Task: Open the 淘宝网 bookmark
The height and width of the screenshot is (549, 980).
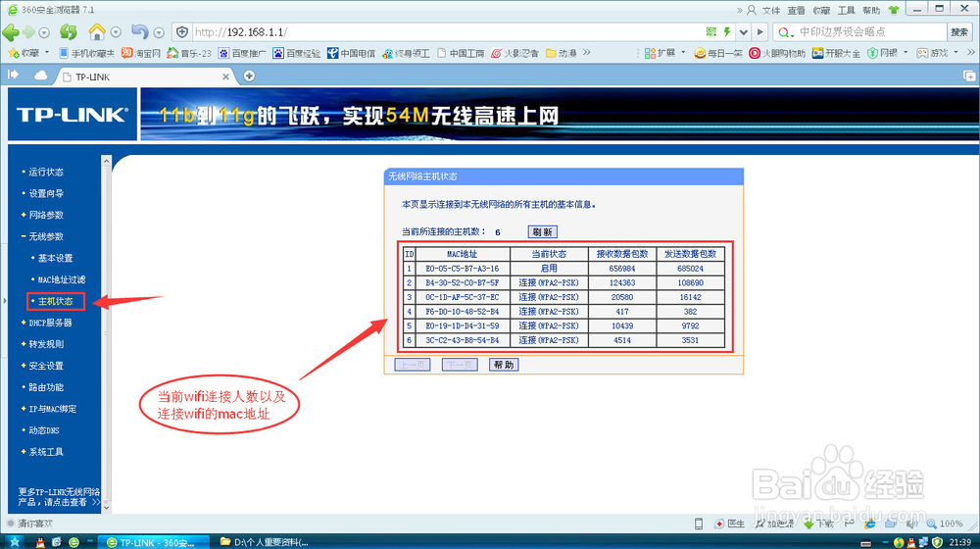Action: (x=141, y=53)
